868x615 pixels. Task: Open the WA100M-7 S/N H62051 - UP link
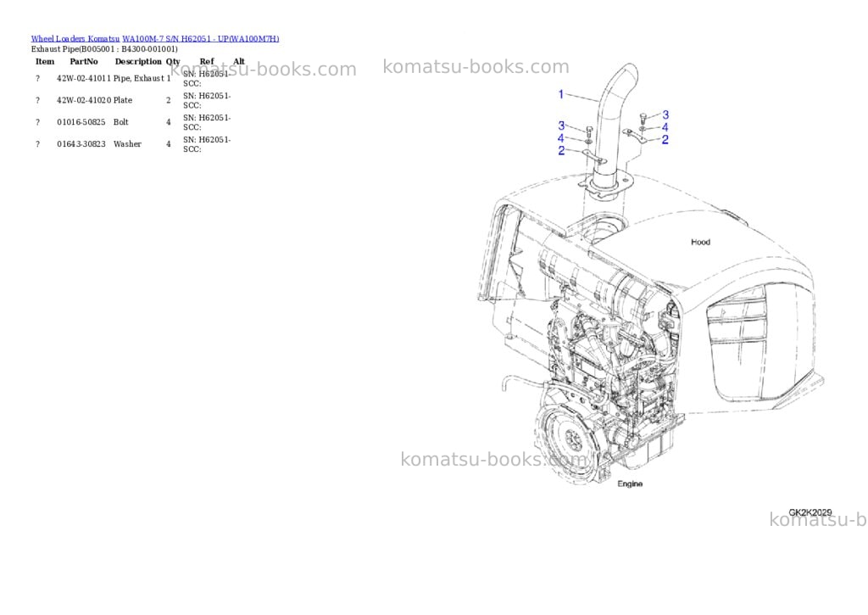click(x=200, y=39)
